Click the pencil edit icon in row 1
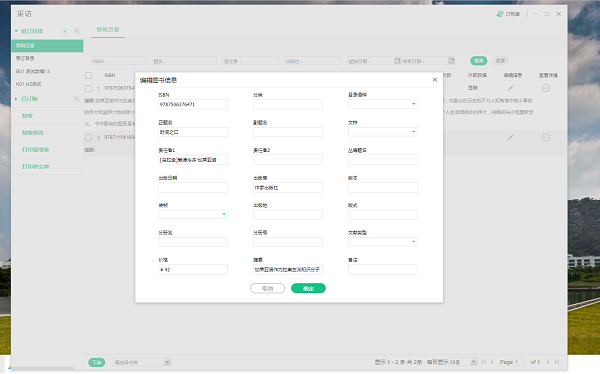 pyautogui.click(x=510, y=88)
